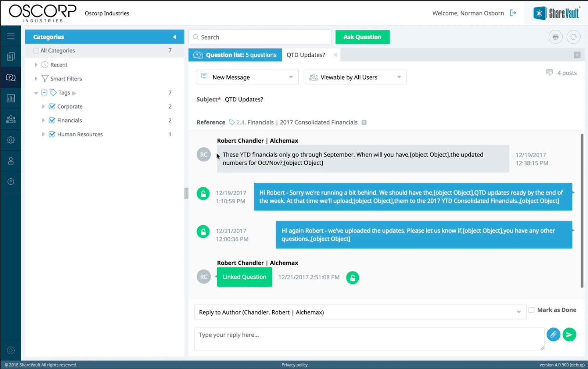Print the question using the printer icon

click(555, 37)
